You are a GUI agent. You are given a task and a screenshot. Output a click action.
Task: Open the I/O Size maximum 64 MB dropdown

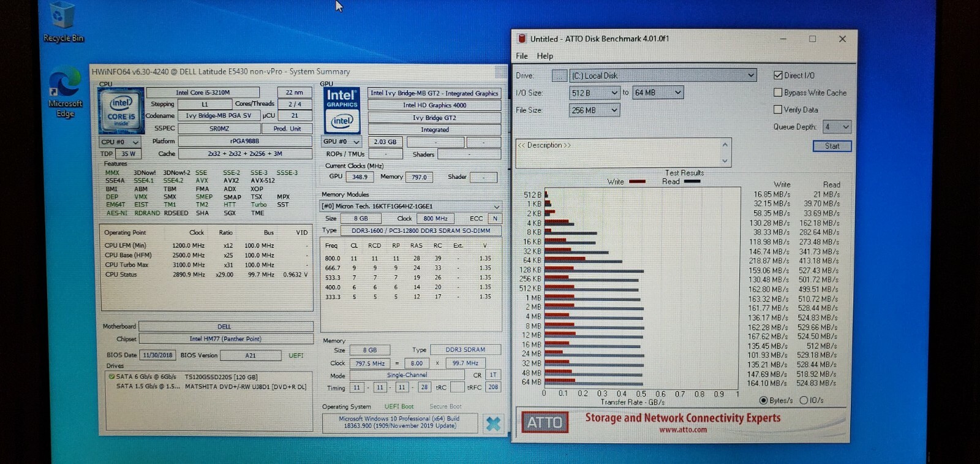click(x=658, y=93)
